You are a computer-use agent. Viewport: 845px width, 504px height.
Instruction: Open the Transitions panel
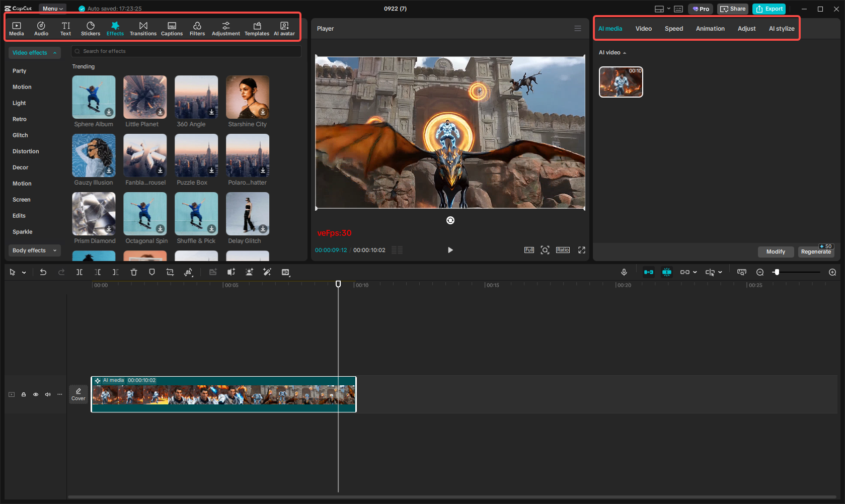click(x=143, y=29)
